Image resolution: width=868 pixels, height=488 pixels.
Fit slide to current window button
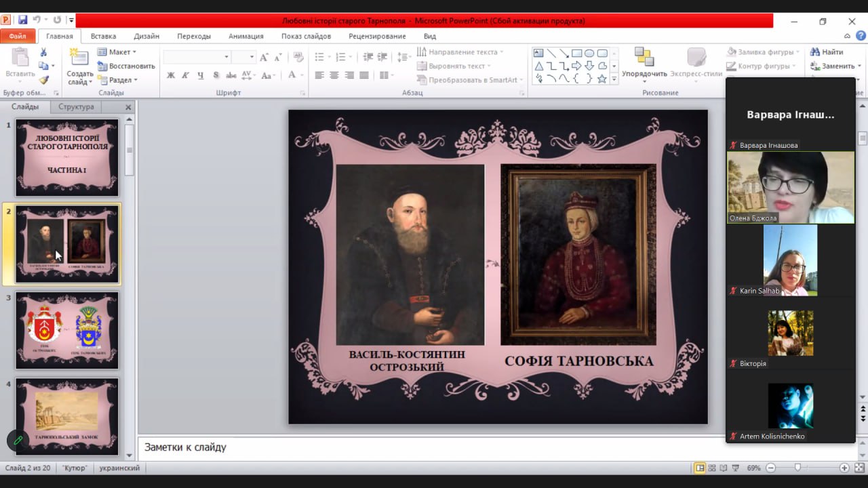[x=859, y=468]
